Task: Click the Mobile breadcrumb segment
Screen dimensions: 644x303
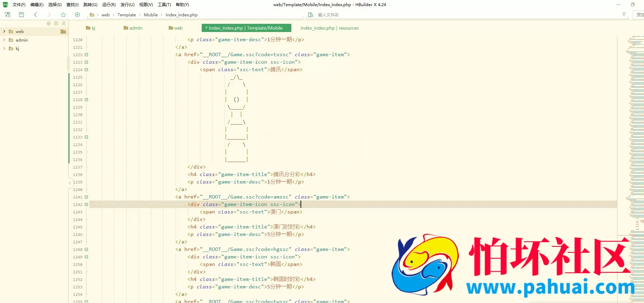Action: click(151, 15)
